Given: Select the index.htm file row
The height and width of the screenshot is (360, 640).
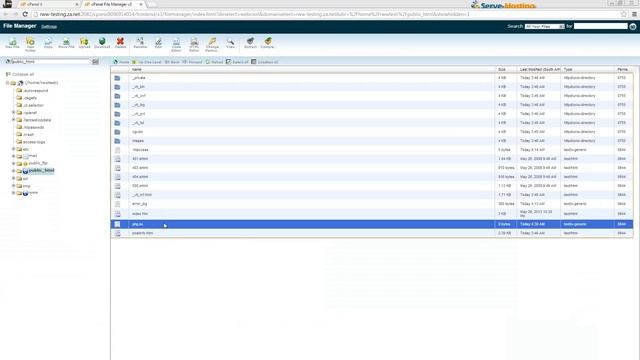Looking at the screenshot, I should click(x=371, y=214).
